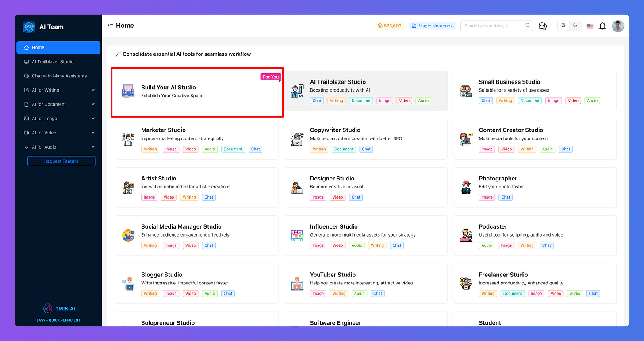This screenshot has width=644, height=341.
Task: Open the YouTuber Studio title
Action: point(333,275)
